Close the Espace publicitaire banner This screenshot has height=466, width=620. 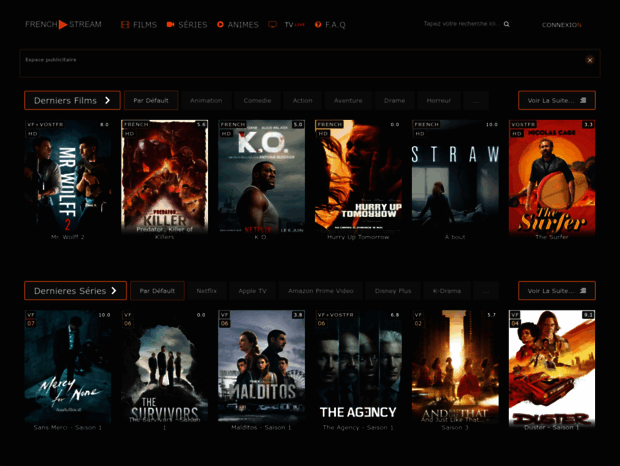pyautogui.click(x=590, y=60)
